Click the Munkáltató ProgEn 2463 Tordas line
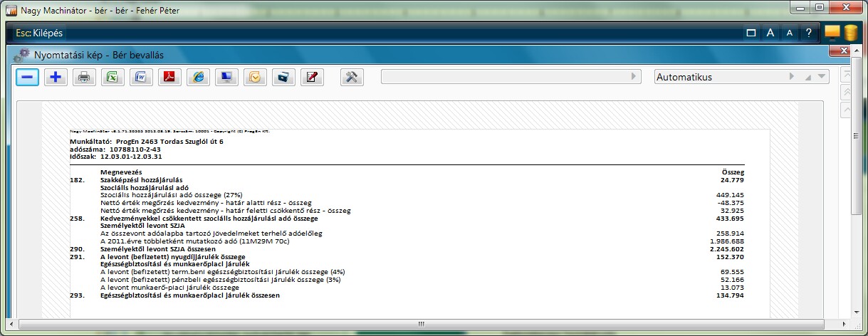Image resolution: width=868 pixels, height=336 pixels. 146,142
